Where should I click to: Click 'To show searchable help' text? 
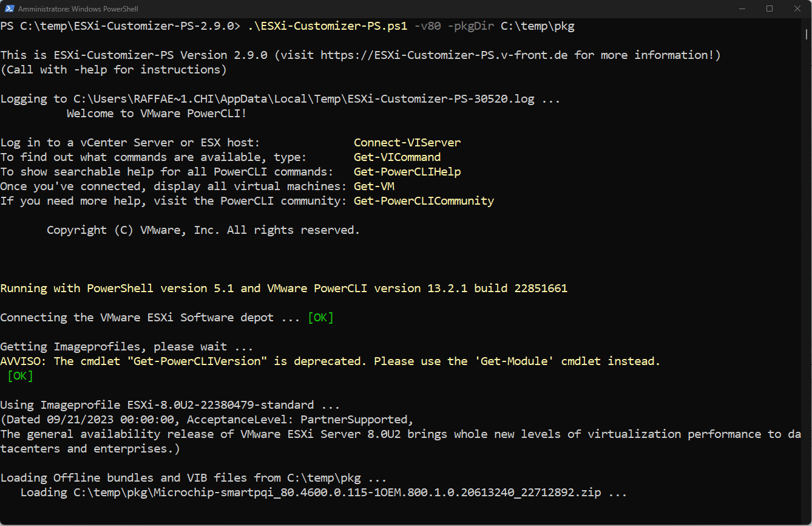click(x=167, y=172)
